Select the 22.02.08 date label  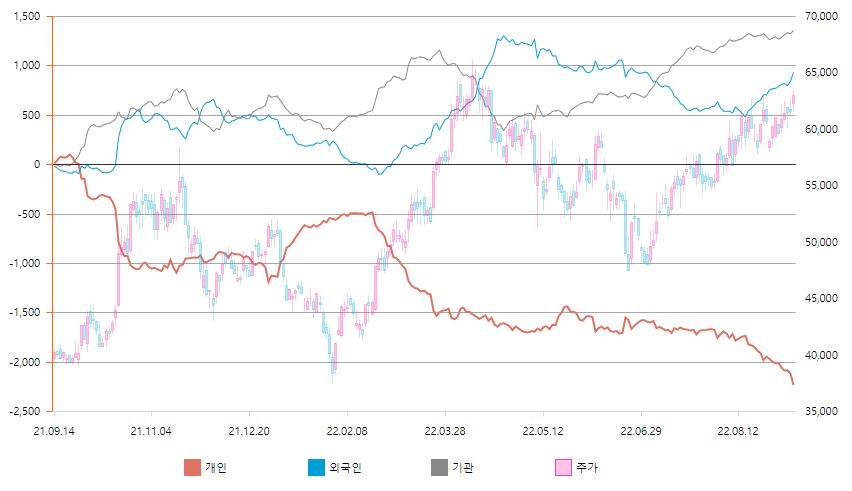[346, 431]
